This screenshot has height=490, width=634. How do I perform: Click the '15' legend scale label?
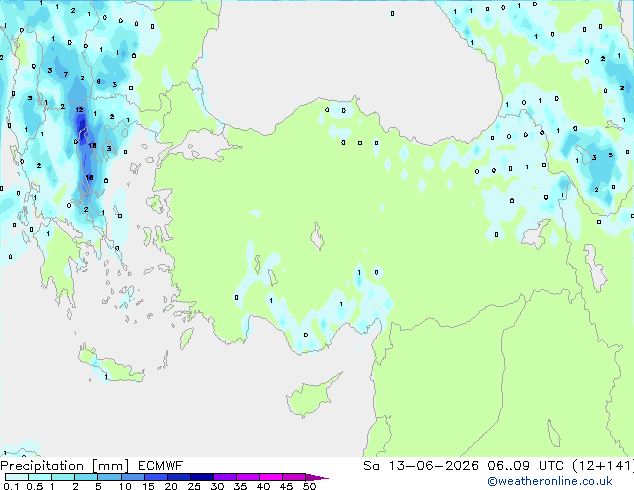(148, 486)
